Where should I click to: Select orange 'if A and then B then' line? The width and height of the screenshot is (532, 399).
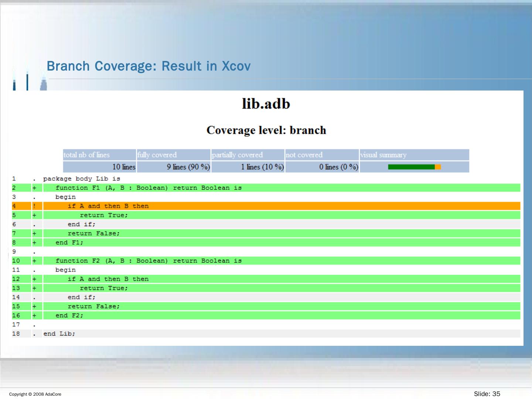[108, 206]
